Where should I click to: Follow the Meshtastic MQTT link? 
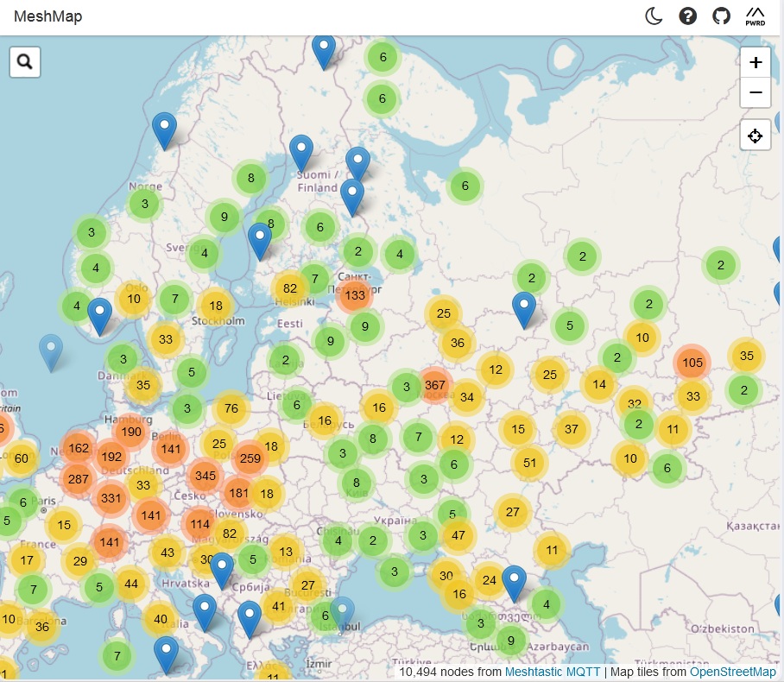tap(551, 672)
